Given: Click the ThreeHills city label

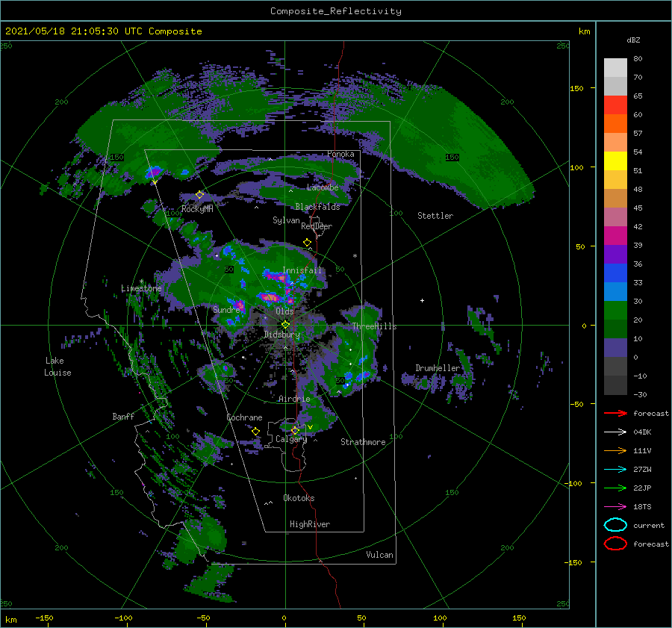Looking at the screenshot, I should [374, 326].
